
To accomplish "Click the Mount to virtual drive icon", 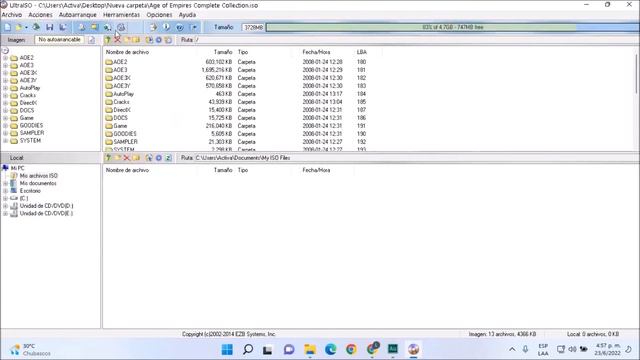I will coord(107,27).
